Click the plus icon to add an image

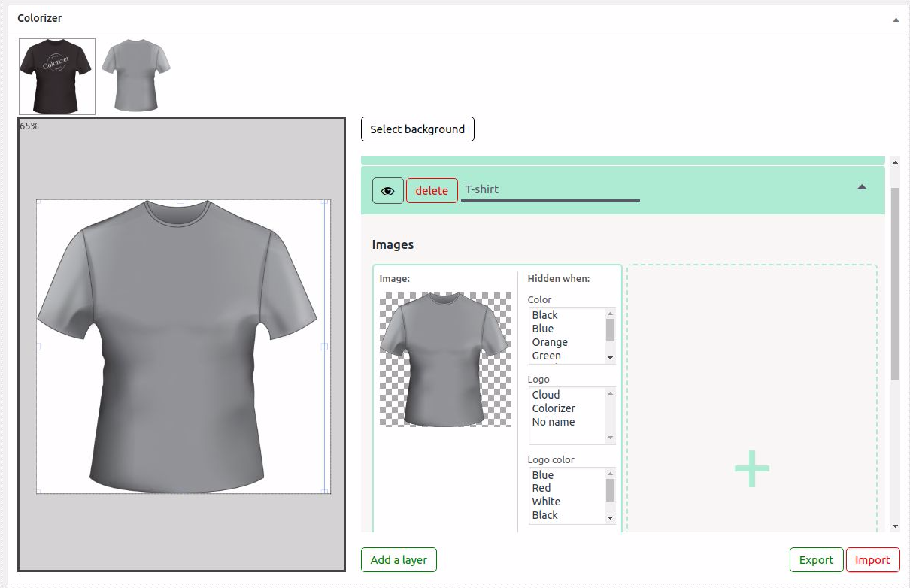(751, 468)
